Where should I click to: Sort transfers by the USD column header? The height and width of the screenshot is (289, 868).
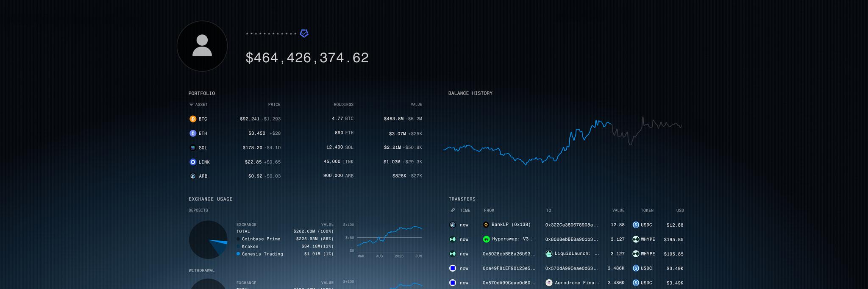click(x=680, y=211)
